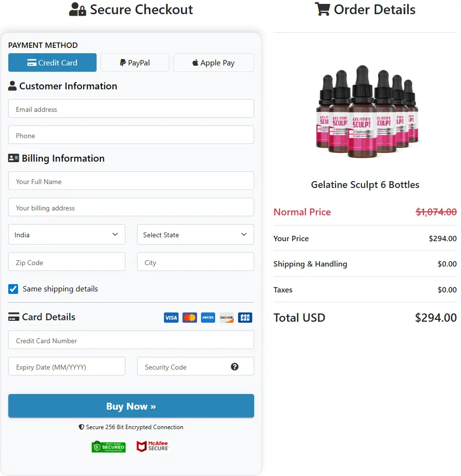Select the Credit Card payment method

click(52, 62)
